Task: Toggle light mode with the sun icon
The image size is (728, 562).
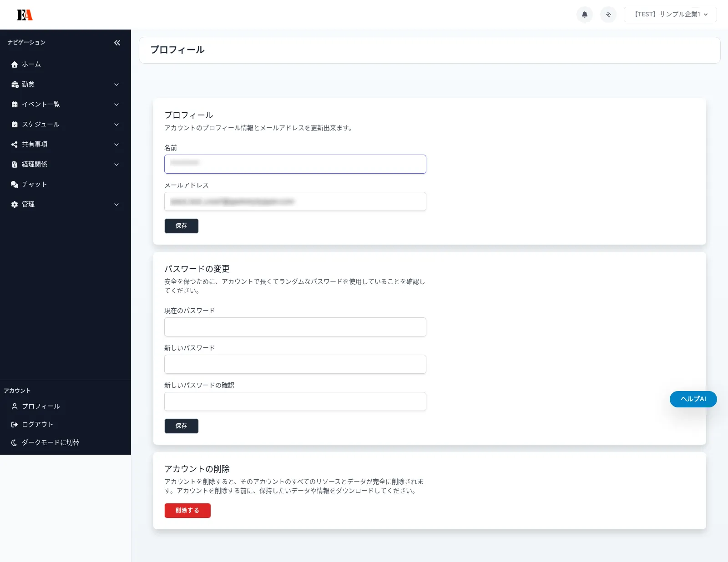Action: coord(608,15)
